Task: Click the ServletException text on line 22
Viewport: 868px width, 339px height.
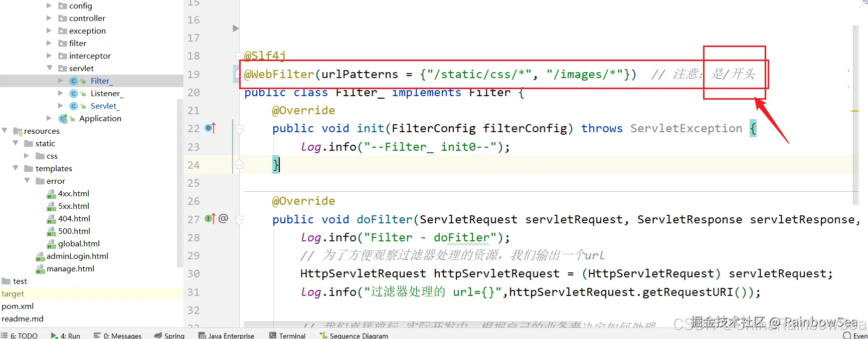Action: 686,128
